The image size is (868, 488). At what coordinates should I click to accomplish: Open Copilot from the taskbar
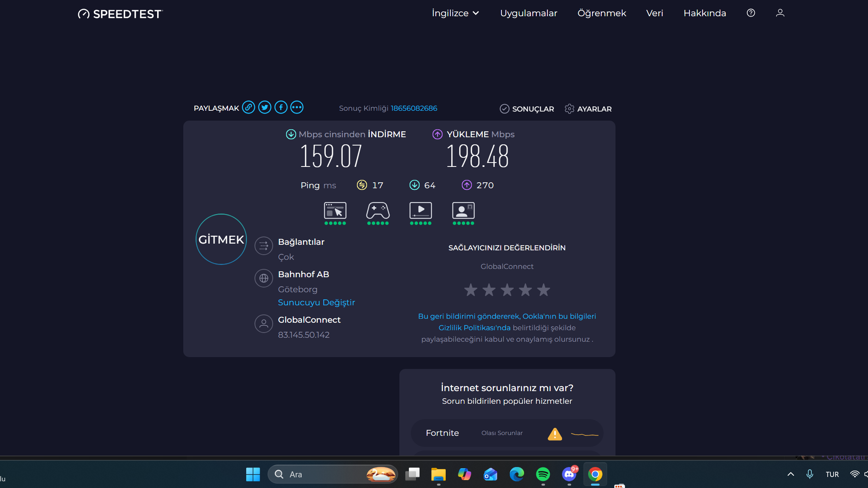[465, 474]
